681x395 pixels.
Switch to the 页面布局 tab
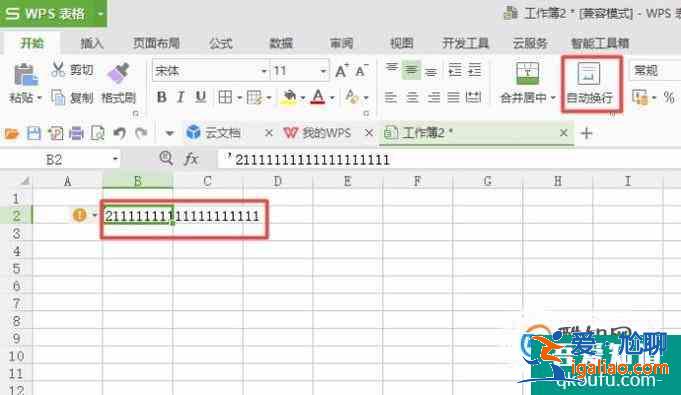(x=156, y=43)
